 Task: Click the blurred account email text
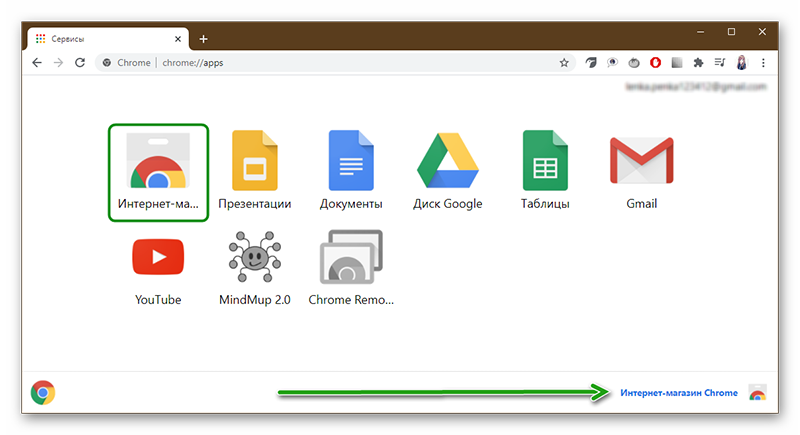[695, 87]
